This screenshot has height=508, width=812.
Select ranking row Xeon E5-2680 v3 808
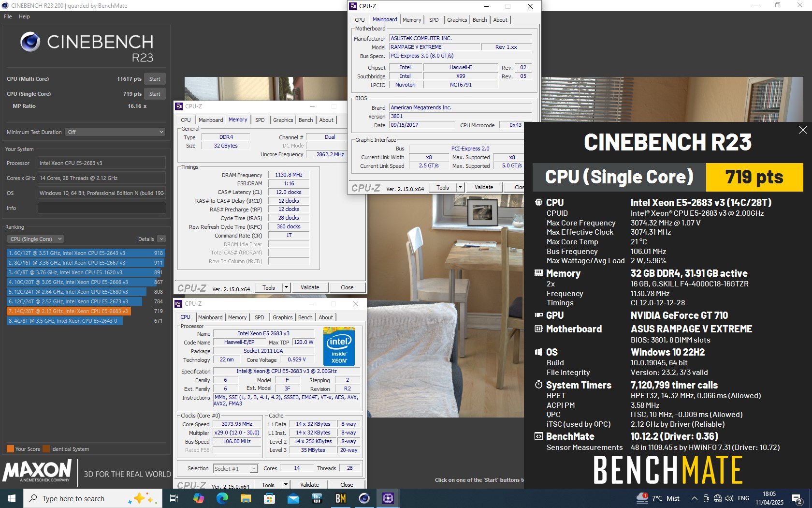point(86,292)
